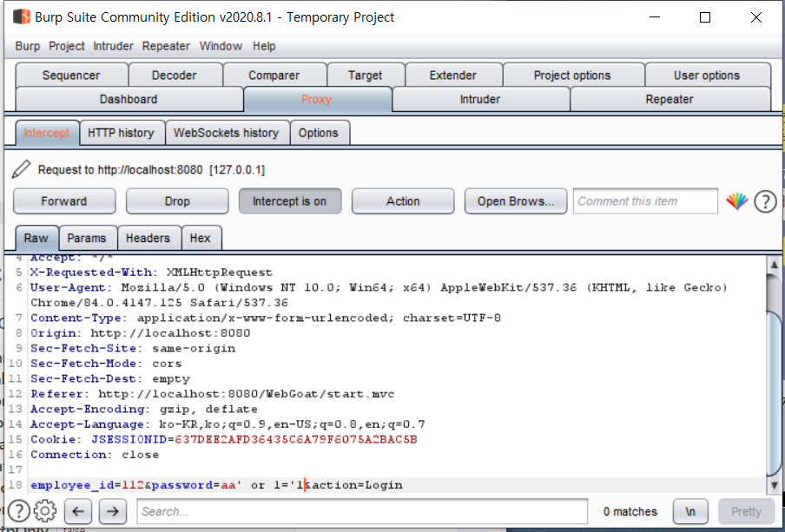
Task: Select the Intercept sub-tab
Action: 47,133
